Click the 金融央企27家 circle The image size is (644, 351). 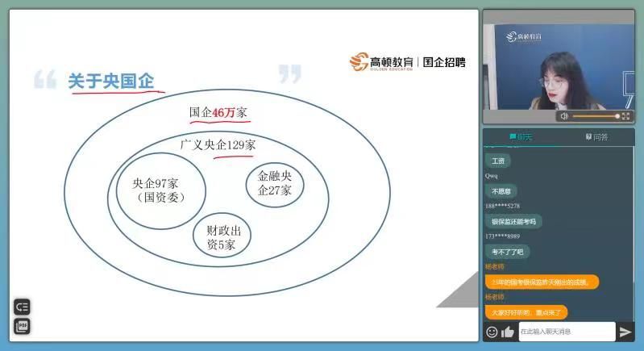274,183
